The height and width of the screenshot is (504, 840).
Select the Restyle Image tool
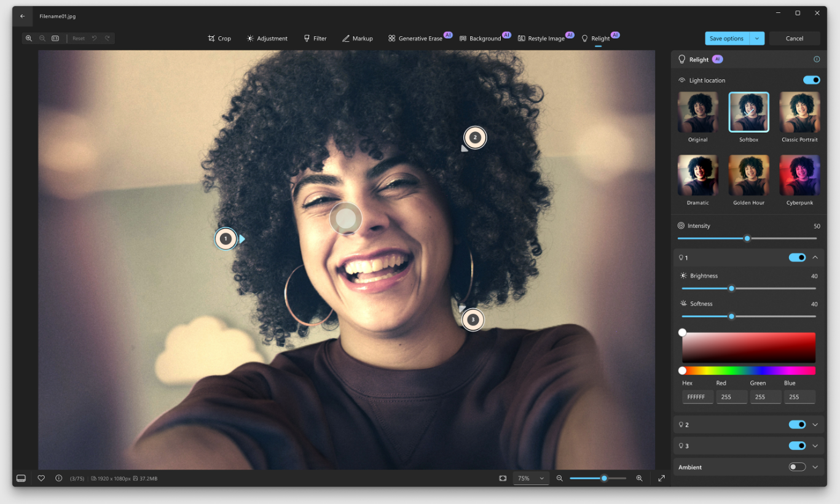coord(546,38)
